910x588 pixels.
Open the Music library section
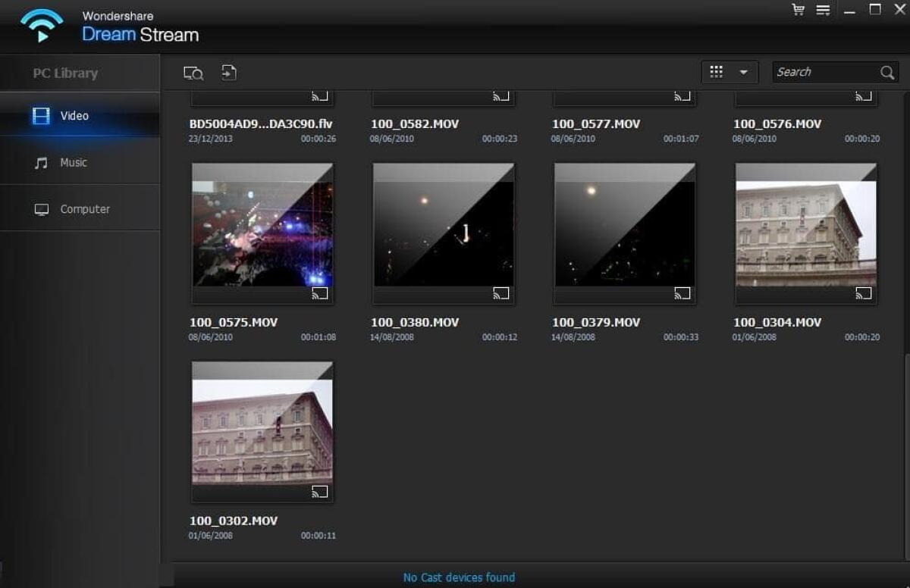[x=74, y=162]
